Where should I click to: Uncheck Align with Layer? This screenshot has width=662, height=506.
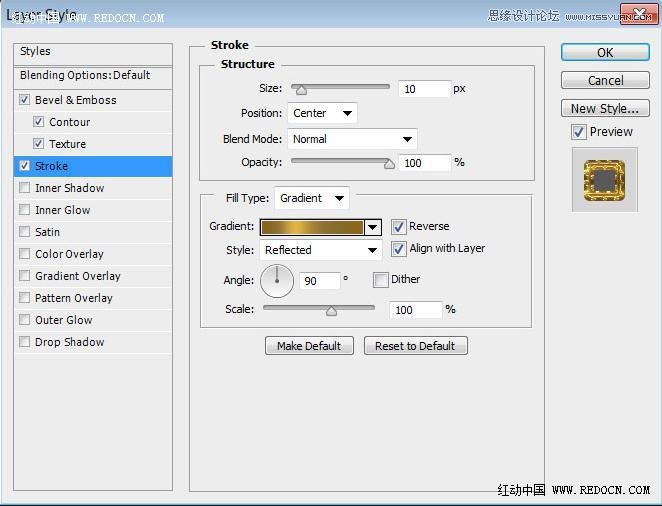coord(399,249)
